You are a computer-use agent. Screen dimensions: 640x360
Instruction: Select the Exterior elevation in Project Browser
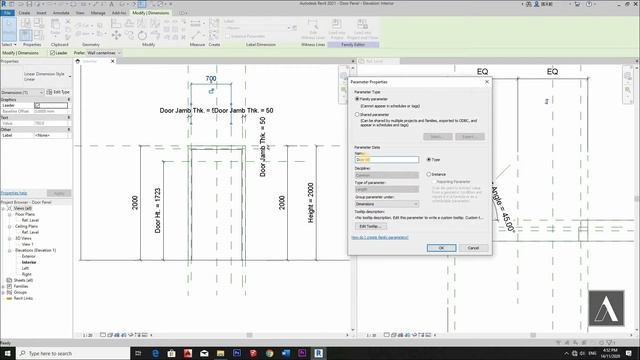[x=29, y=256]
